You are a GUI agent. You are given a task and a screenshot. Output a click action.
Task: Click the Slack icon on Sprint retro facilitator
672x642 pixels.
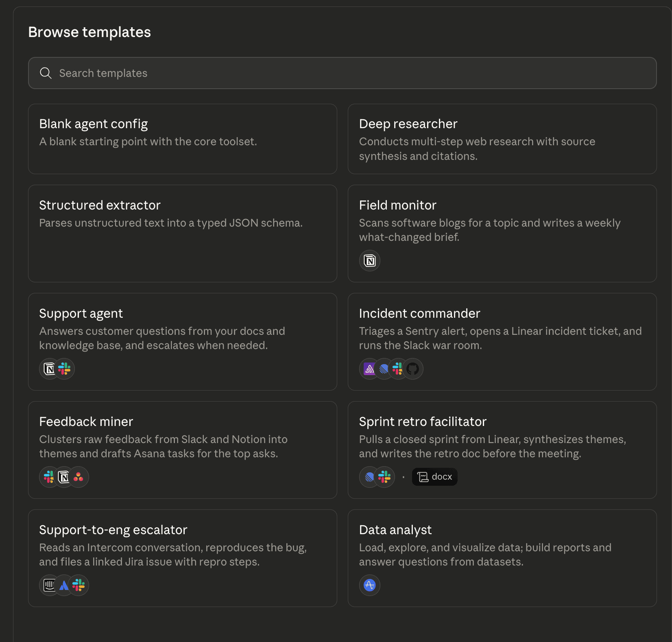(x=384, y=477)
